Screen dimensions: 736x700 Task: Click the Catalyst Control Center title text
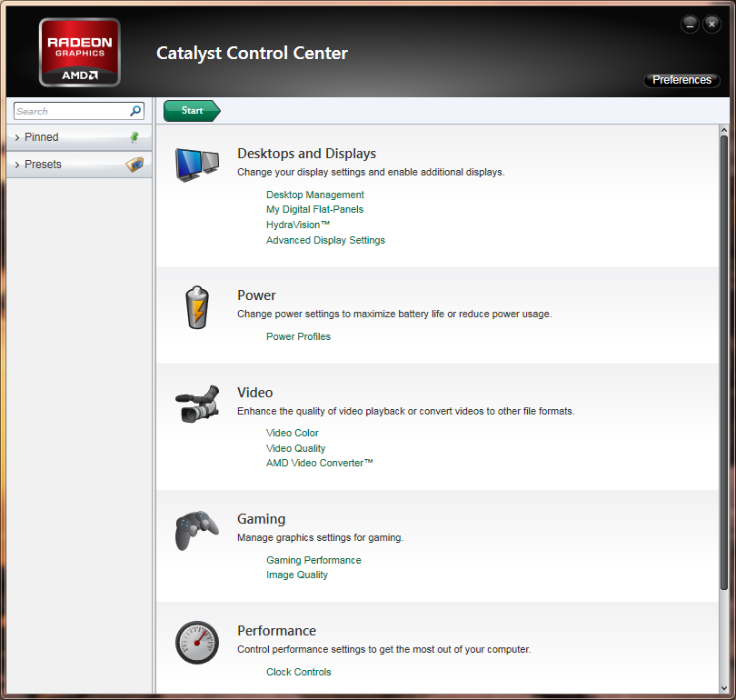[x=252, y=53]
